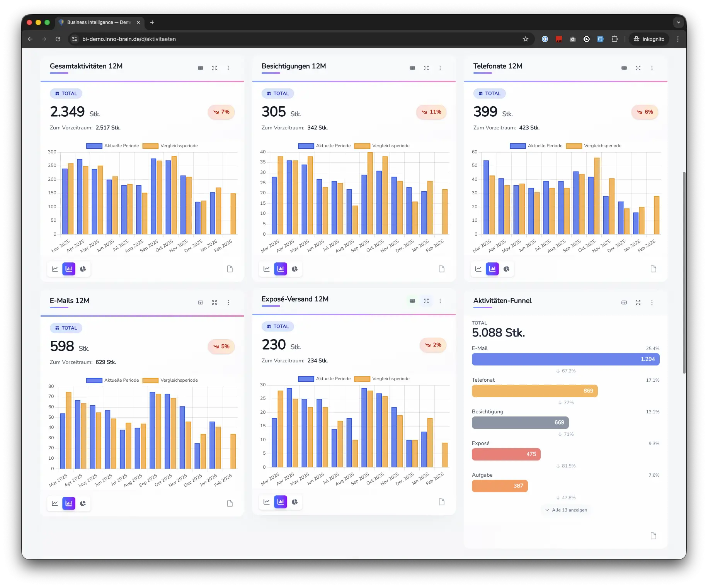The image size is (708, 588).
Task: Toggle Vergleichsperiode series in Besichtigungen chart
Action: tap(382, 146)
